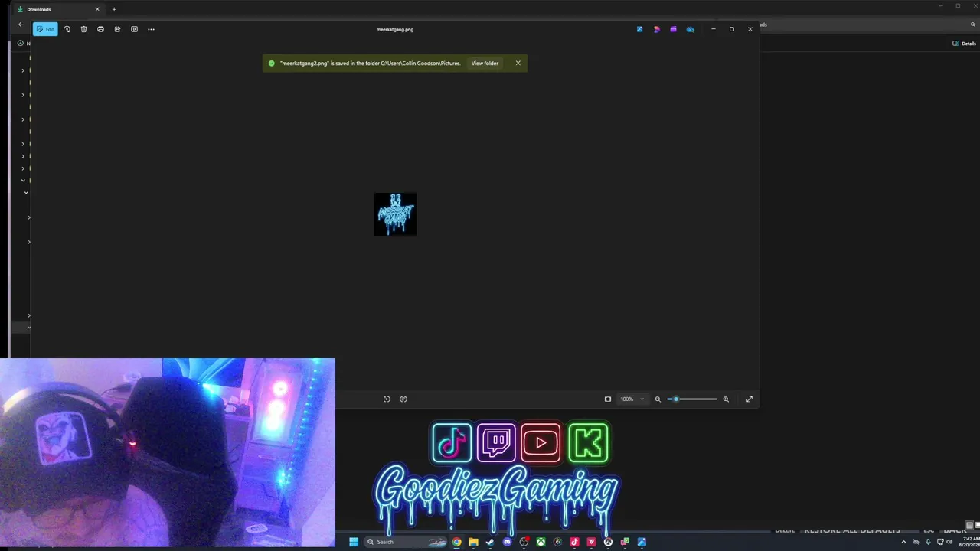Start slideshow from the Photos toolbar

point(134,29)
